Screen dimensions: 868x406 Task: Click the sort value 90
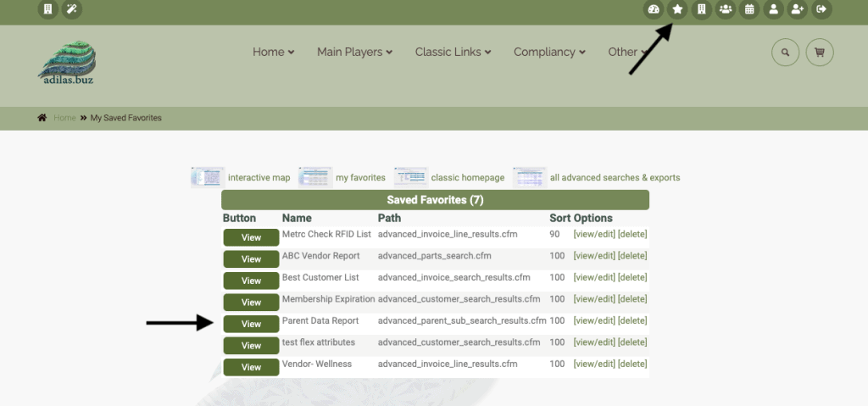point(554,234)
